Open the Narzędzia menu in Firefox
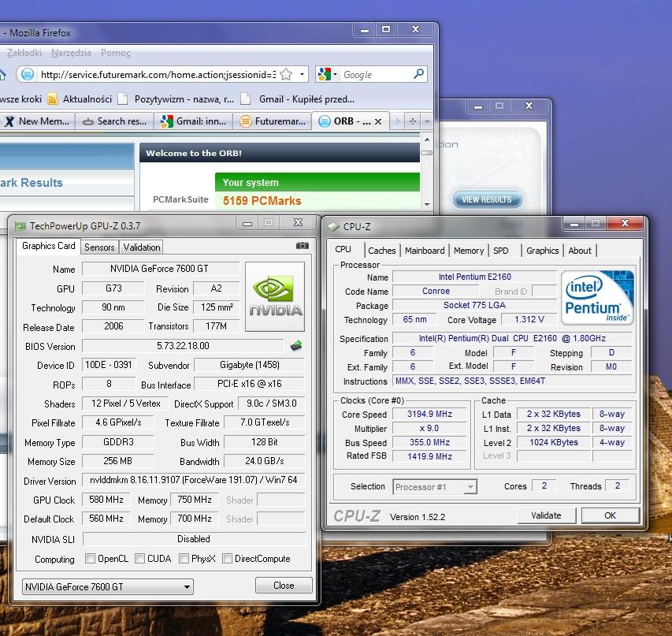Image resolution: width=672 pixels, height=636 pixels. 71,52
